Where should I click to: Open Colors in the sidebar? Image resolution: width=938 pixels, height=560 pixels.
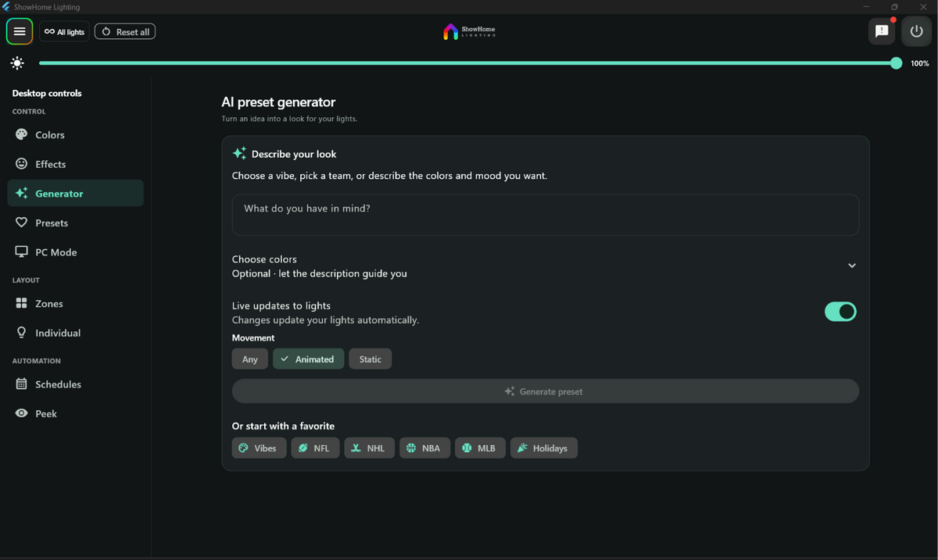(75, 134)
